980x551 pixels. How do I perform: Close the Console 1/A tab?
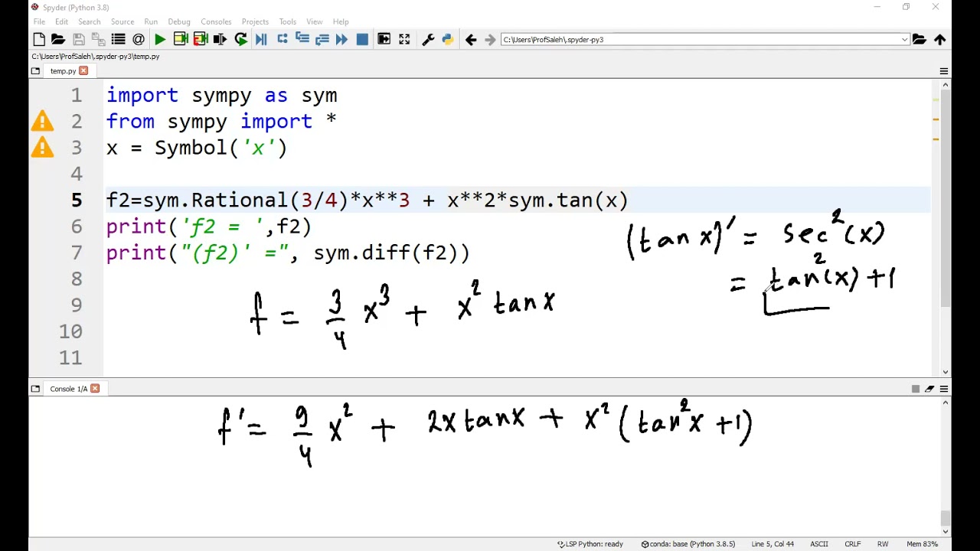(95, 389)
